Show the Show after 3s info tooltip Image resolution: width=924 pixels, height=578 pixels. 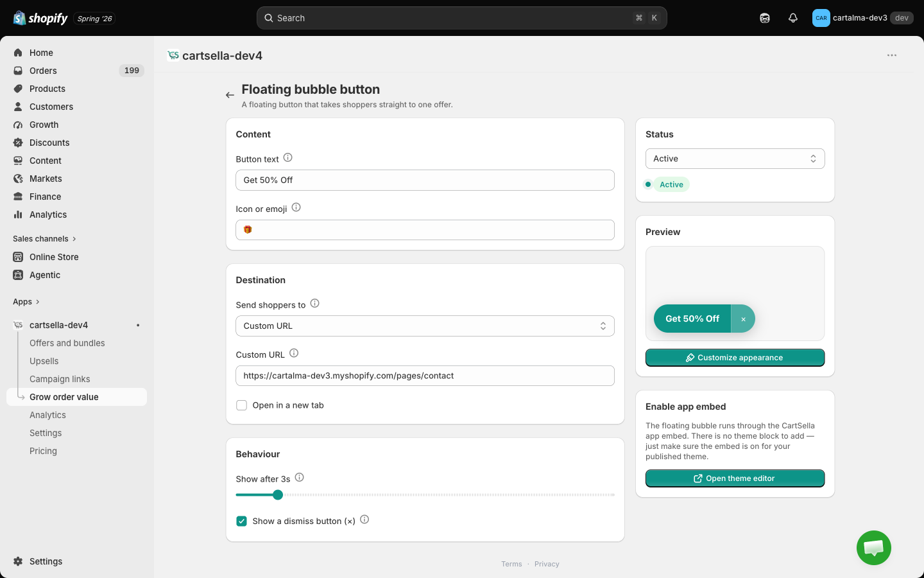[x=299, y=477]
